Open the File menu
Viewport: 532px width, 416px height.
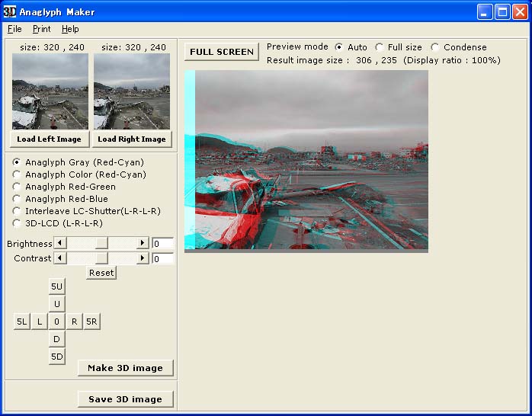14,29
